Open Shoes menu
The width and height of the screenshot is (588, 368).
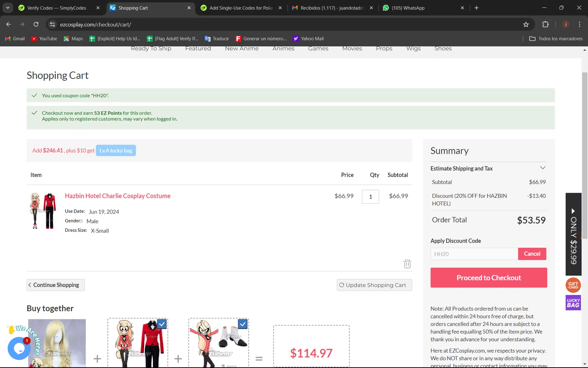(x=443, y=48)
